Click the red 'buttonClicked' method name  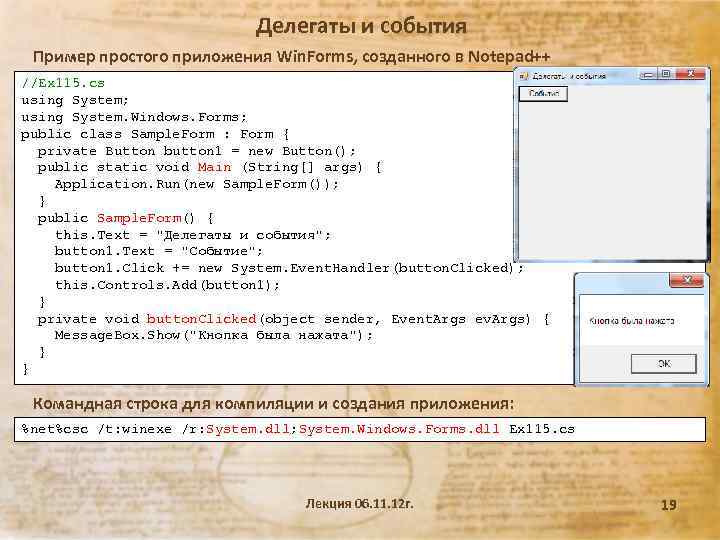click(201, 319)
